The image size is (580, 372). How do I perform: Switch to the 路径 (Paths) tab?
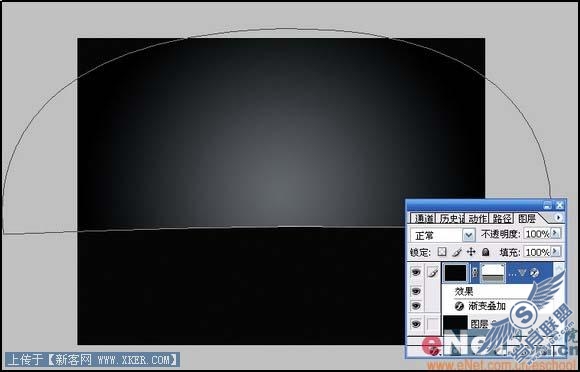[x=502, y=219]
